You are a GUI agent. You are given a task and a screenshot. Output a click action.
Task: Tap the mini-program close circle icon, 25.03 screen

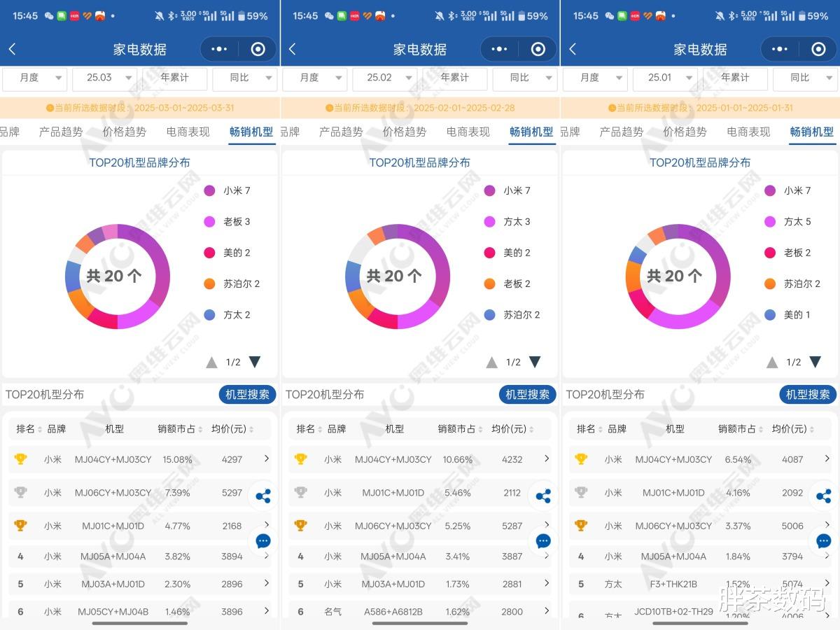coord(258,49)
